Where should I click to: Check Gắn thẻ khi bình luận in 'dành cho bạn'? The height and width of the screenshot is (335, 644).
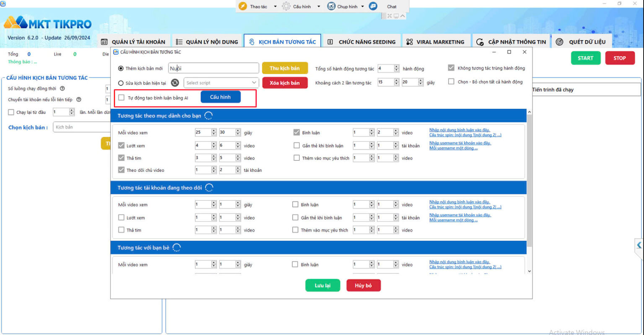(x=296, y=146)
